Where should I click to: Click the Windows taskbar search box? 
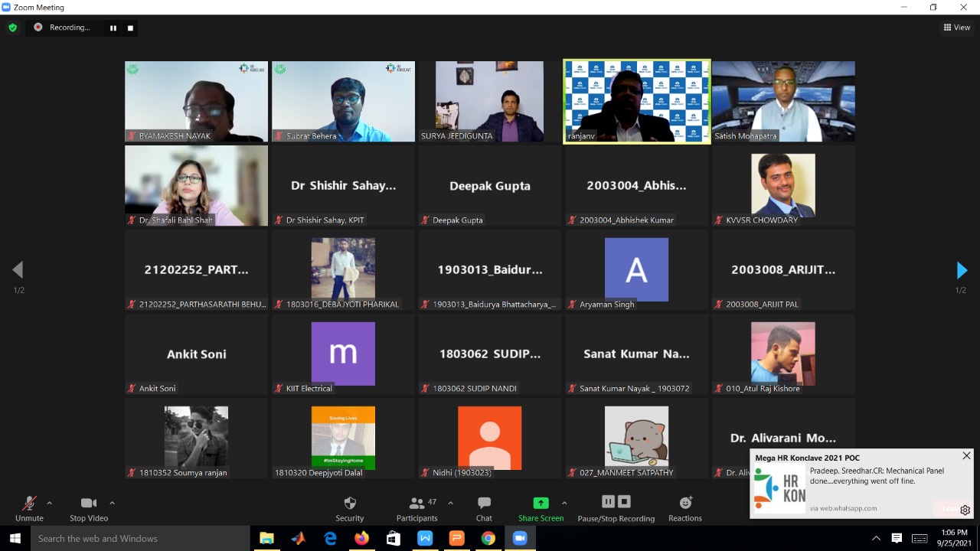140,539
